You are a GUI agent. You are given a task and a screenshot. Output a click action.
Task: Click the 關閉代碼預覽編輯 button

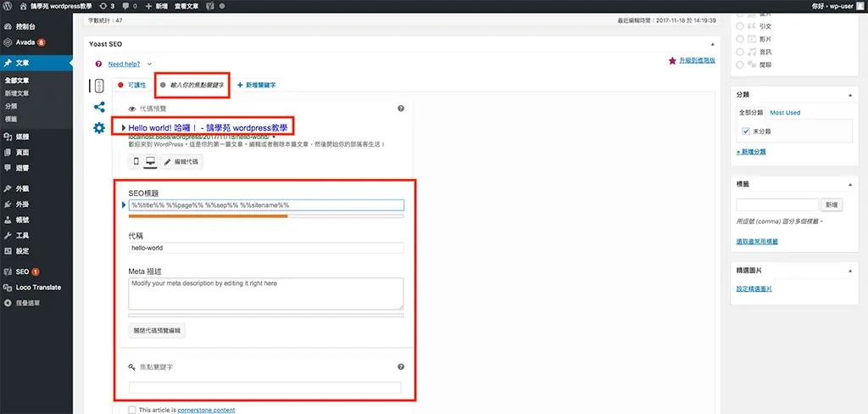[157, 331]
